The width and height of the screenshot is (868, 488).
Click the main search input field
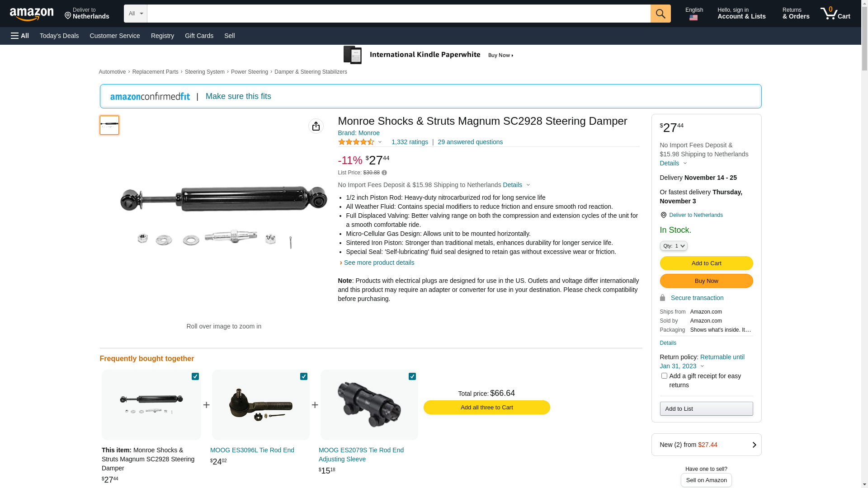(398, 14)
